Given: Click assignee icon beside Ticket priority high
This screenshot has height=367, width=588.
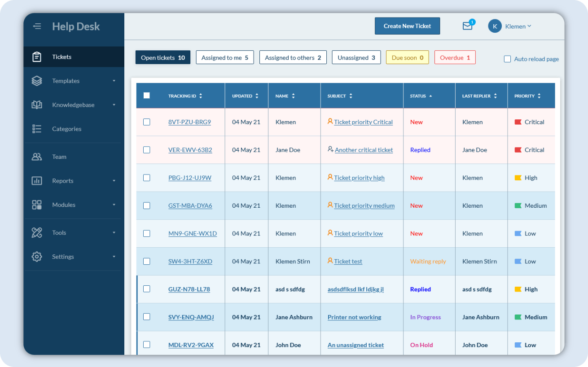Looking at the screenshot, I should 330,177.
